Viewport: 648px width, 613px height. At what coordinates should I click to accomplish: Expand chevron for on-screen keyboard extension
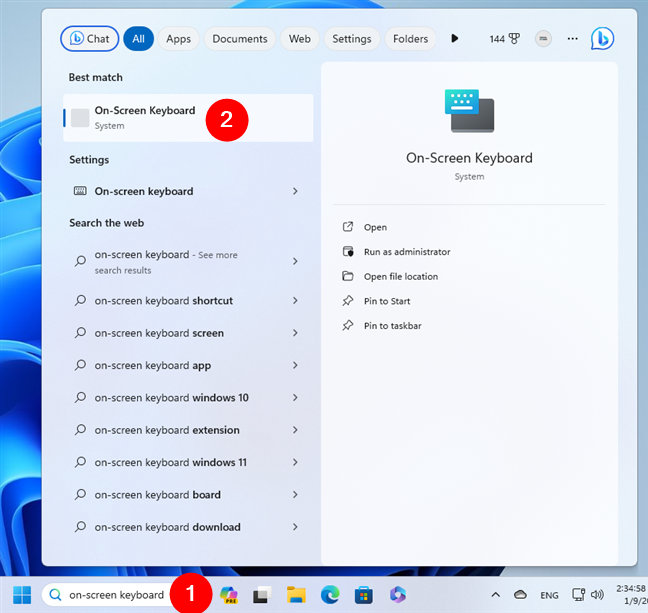coord(295,430)
